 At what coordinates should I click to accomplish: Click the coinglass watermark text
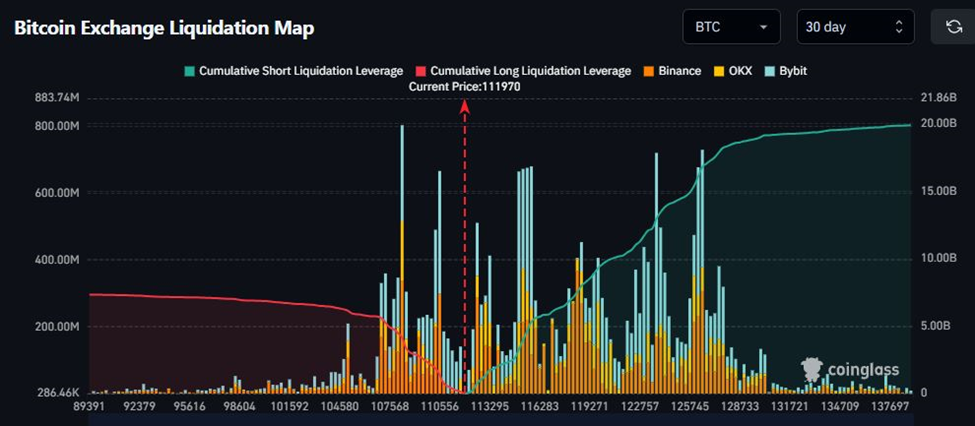coord(863,370)
